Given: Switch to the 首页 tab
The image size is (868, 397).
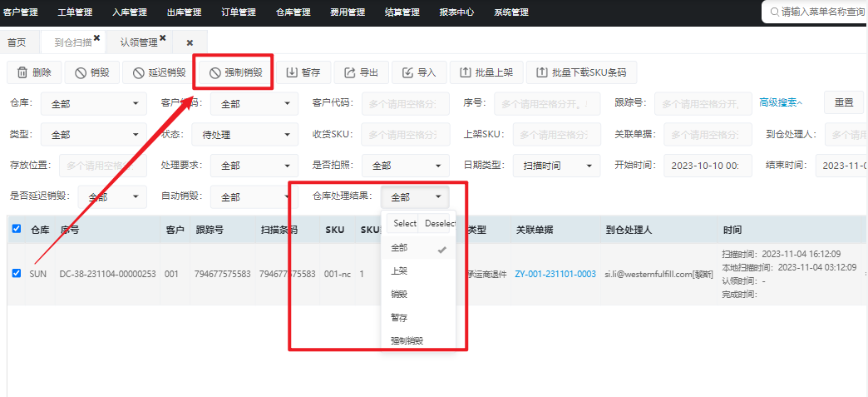Looking at the screenshot, I should point(17,42).
